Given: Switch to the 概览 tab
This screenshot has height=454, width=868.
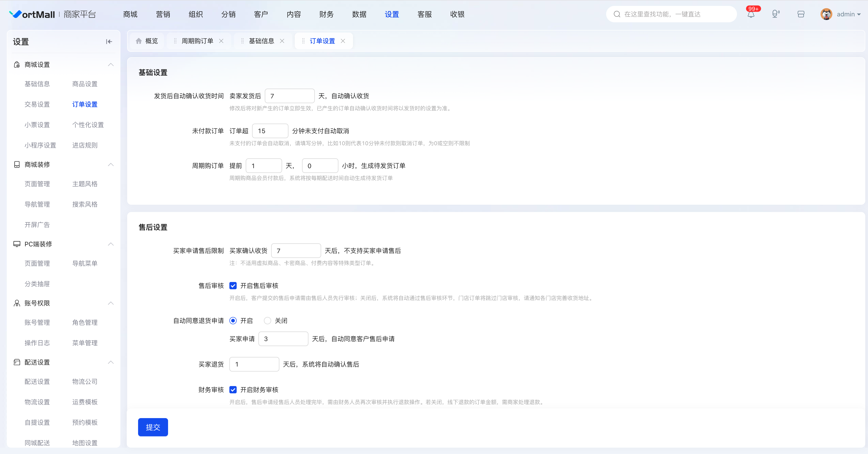Looking at the screenshot, I should tap(147, 41).
